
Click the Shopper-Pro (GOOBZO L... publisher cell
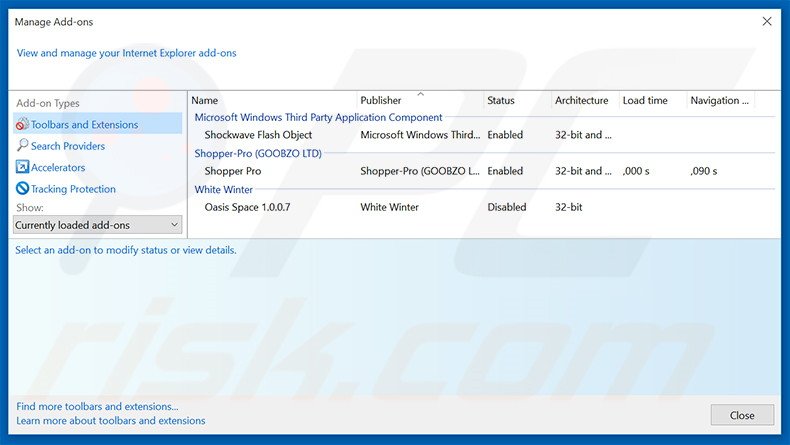420,171
